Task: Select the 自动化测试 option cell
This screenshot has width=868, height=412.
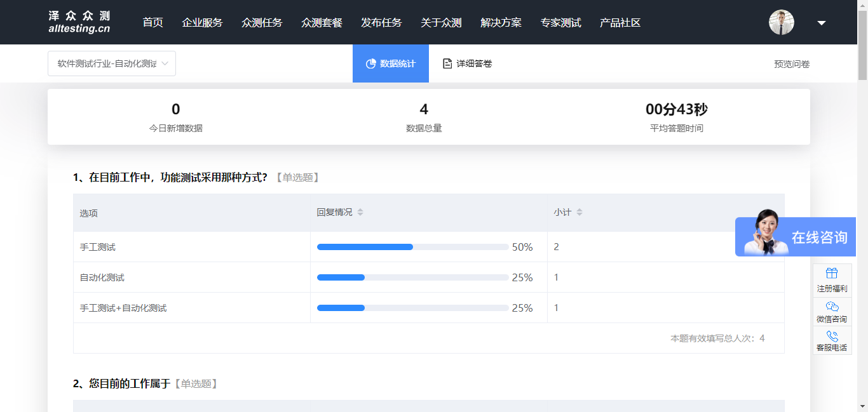Action: click(192, 277)
